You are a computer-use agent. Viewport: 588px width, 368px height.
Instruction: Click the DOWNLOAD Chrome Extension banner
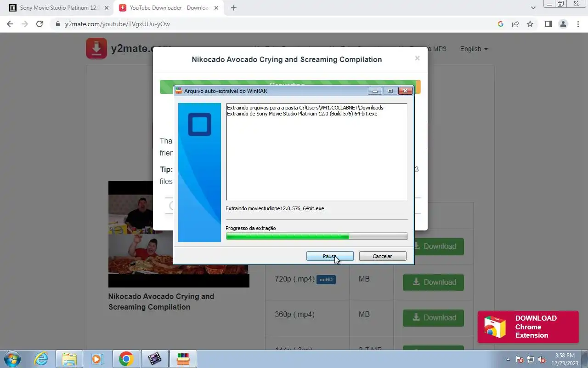[528, 327]
